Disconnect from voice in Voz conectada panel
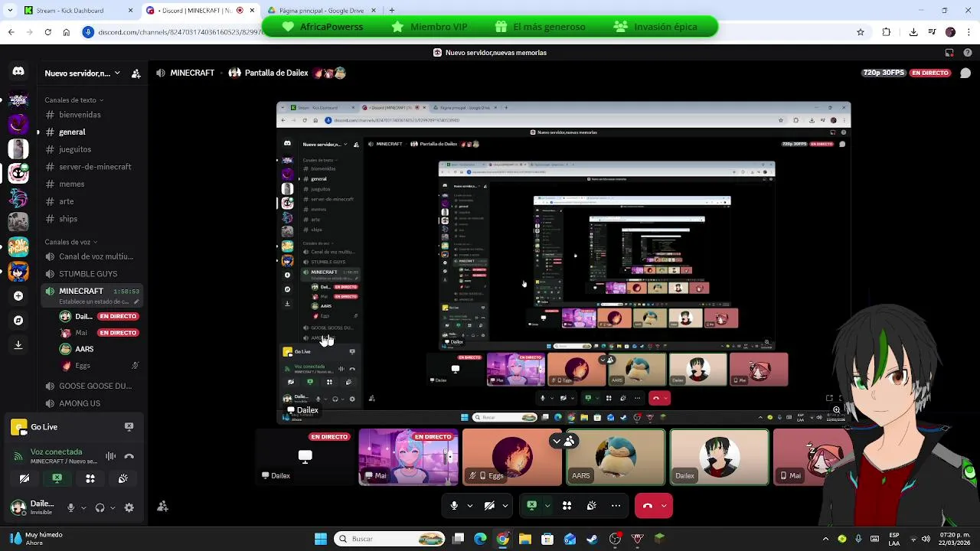Screen dimensions: 980x551 pyautogui.click(x=129, y=456)
